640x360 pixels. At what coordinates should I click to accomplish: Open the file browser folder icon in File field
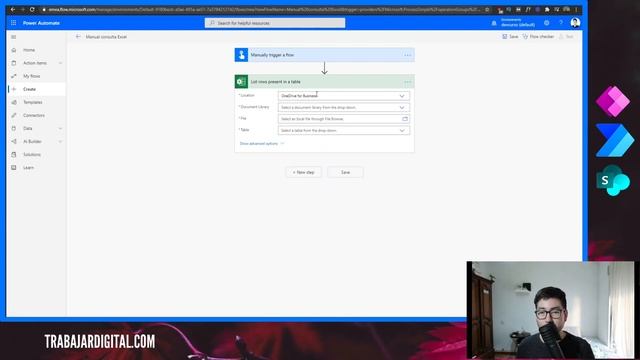(x=405, y=119)
